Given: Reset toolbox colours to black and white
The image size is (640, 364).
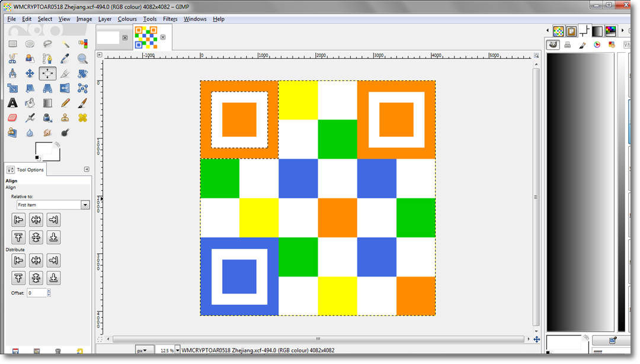Looking at the screenshot, I should tap(37, 158).
